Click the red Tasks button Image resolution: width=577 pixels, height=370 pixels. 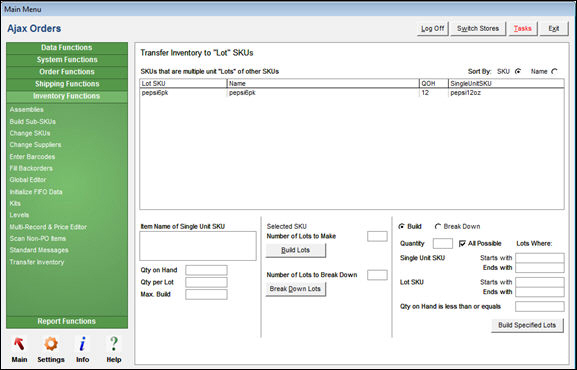coord(523,29)
